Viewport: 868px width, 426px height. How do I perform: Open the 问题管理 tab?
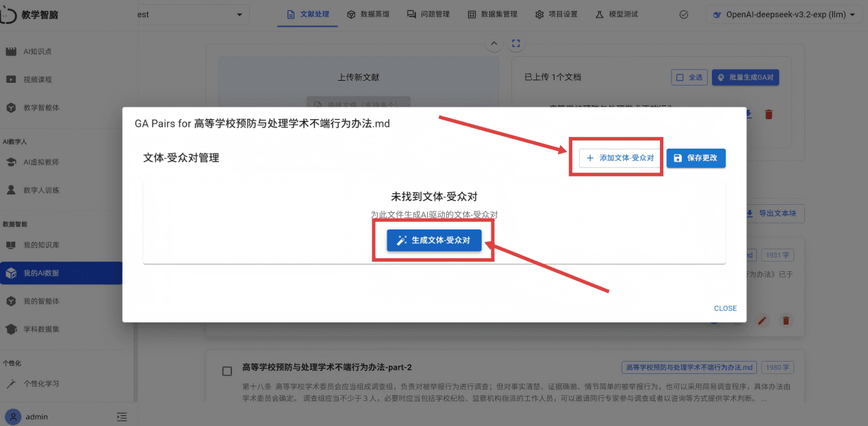coord(428,14)
